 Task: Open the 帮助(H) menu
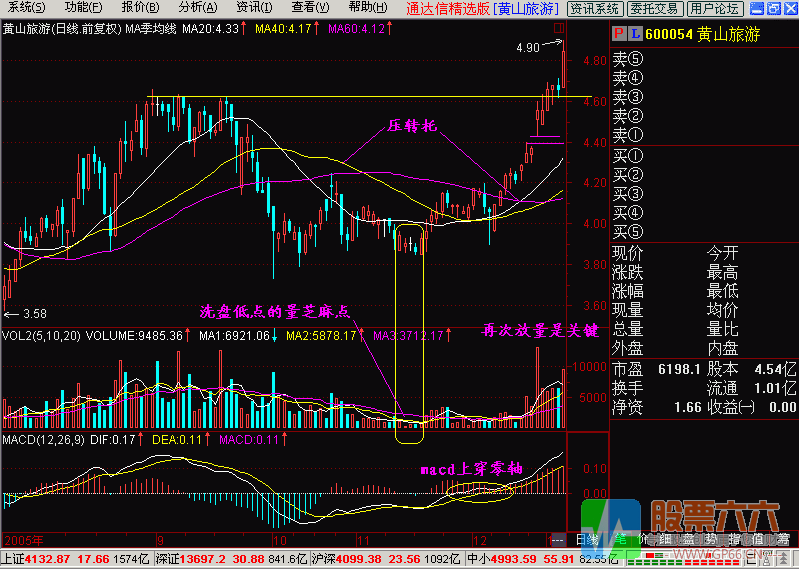coord(367,7)
